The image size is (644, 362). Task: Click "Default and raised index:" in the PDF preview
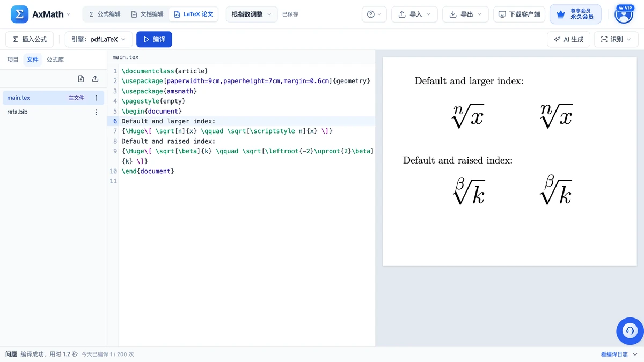458,160
